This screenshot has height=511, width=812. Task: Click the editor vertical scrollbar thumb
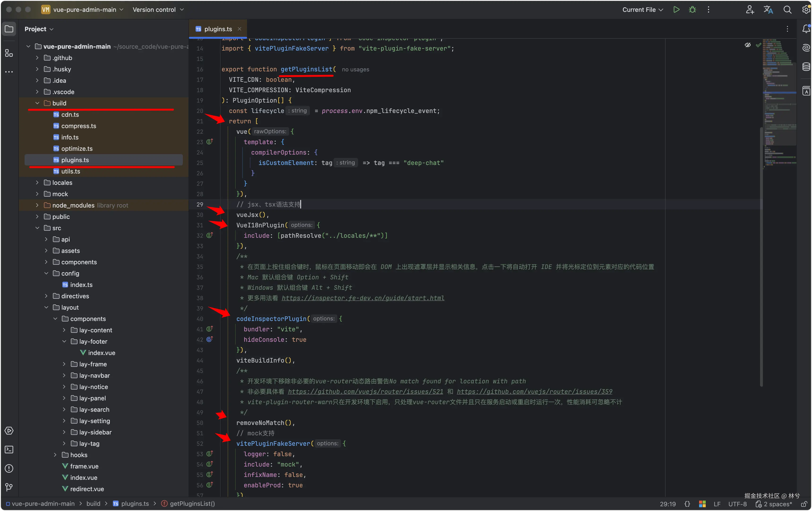pyautogui.click(x=761, y=256)
